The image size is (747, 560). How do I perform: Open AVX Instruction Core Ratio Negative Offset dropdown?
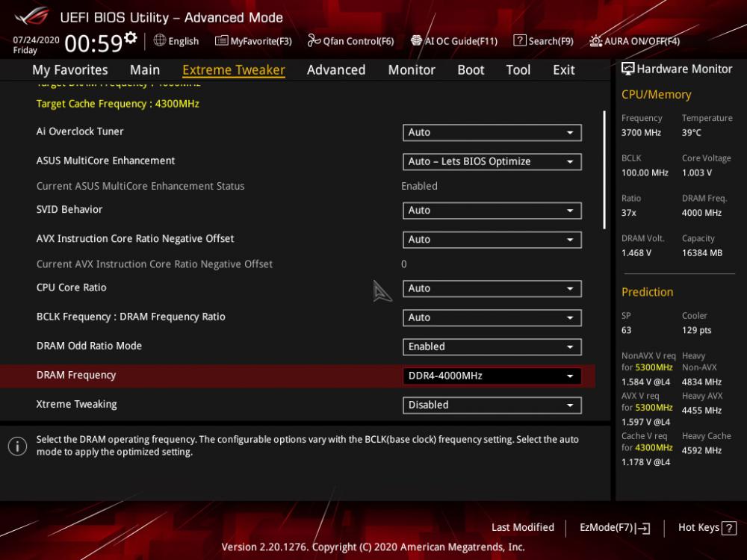(x=492, y=240)
